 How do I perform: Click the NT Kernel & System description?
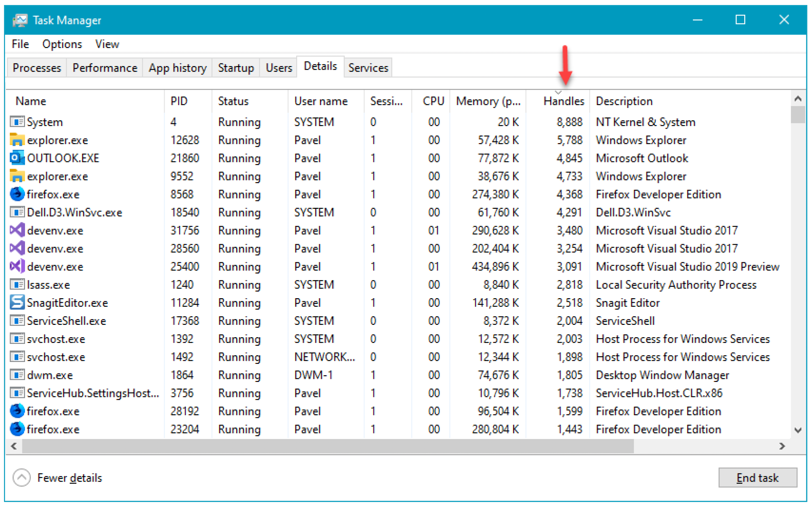click(x=646, y=122)
